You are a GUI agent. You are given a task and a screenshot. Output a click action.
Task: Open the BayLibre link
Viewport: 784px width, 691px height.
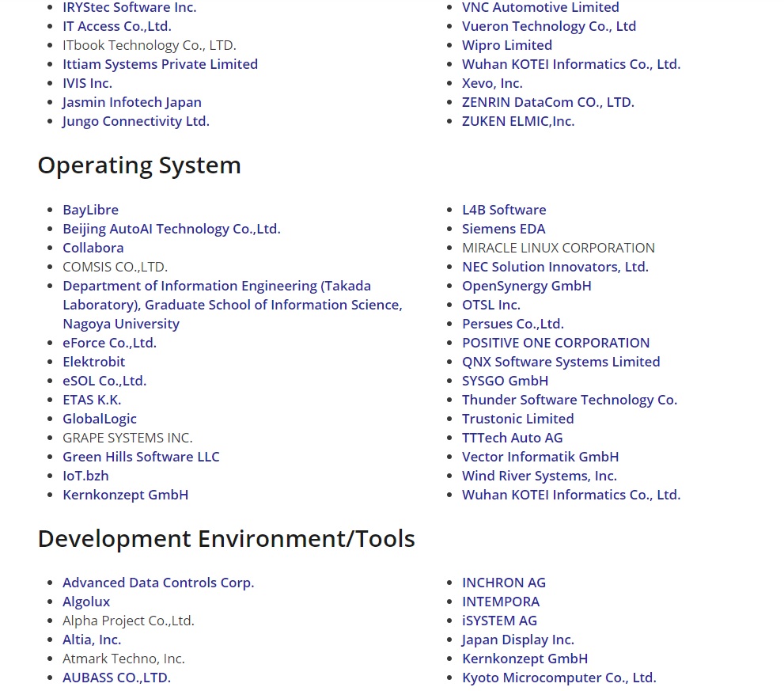click(90, 210)
